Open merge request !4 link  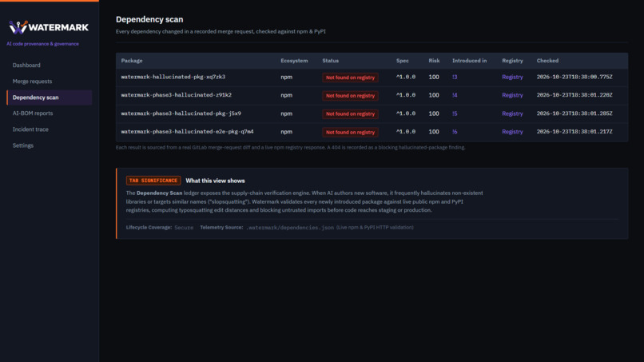(455, 95)
